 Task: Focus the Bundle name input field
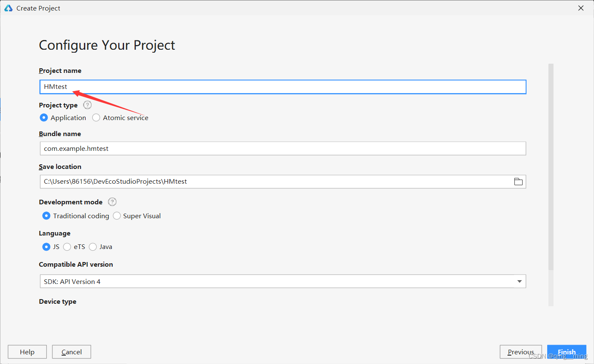click(283, 148)
